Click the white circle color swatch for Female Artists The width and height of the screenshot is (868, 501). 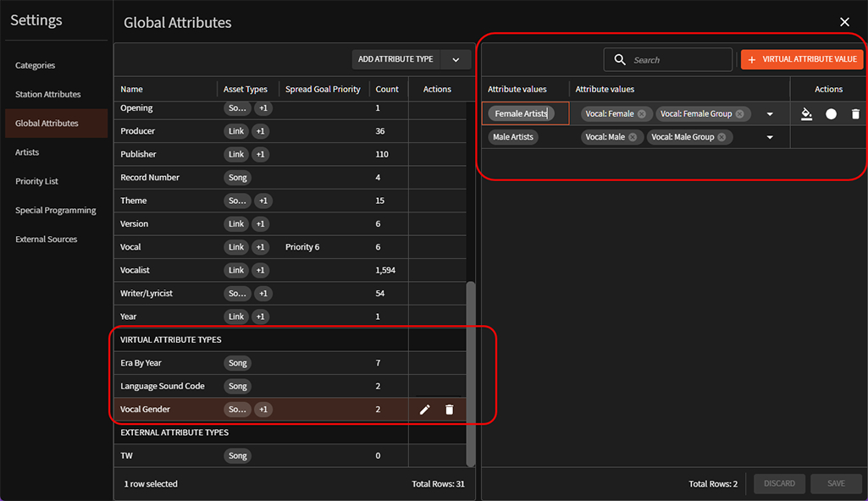click(x=831, y=114)
